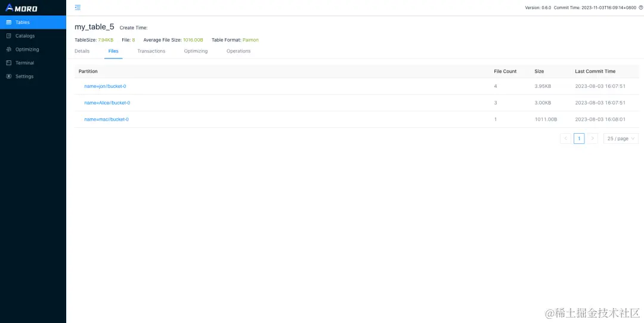
Task: Click the Catalogs icon in sidebar
Action: (x=8, y=36)
